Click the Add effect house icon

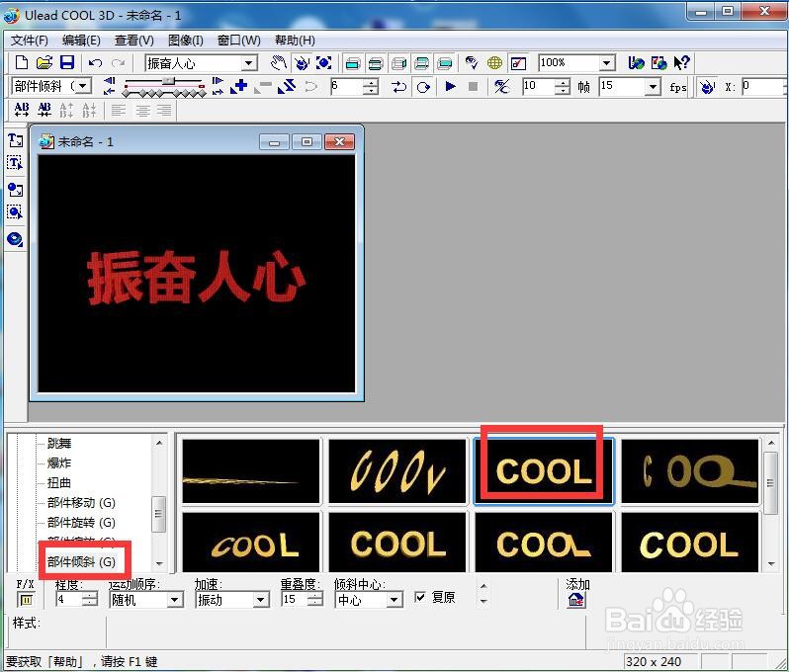point(576,600)
